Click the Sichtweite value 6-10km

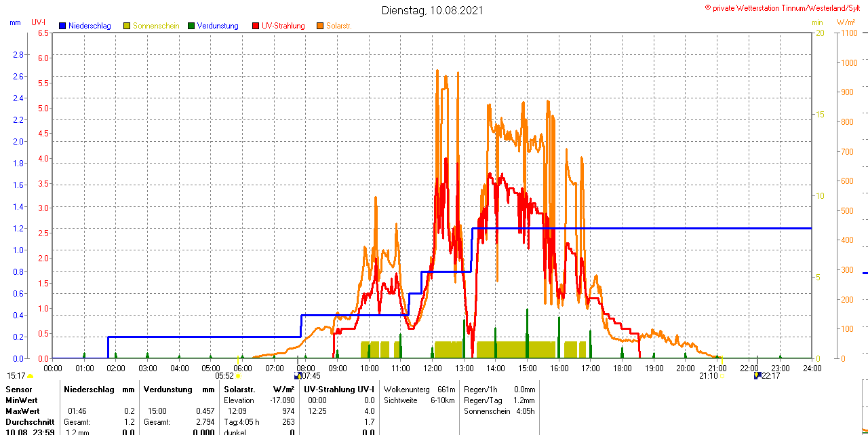coord(441,400)
